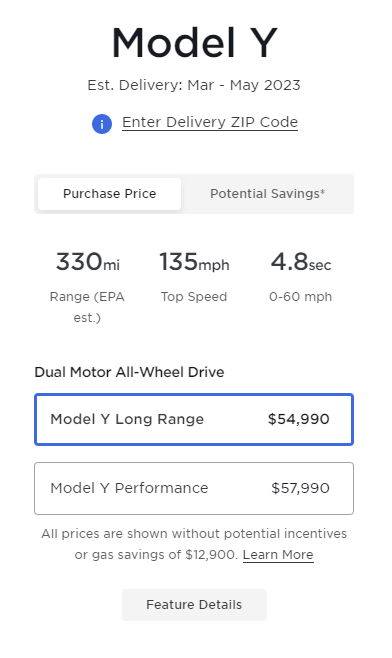Click the Range (EPA est.) label

pos(87,307)
